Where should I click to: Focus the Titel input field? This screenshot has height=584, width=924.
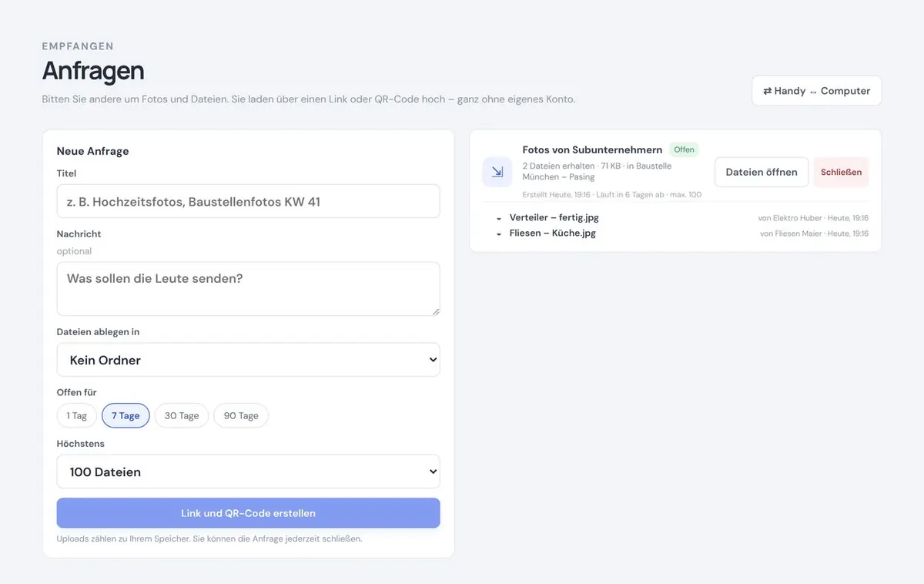(248, 201)
